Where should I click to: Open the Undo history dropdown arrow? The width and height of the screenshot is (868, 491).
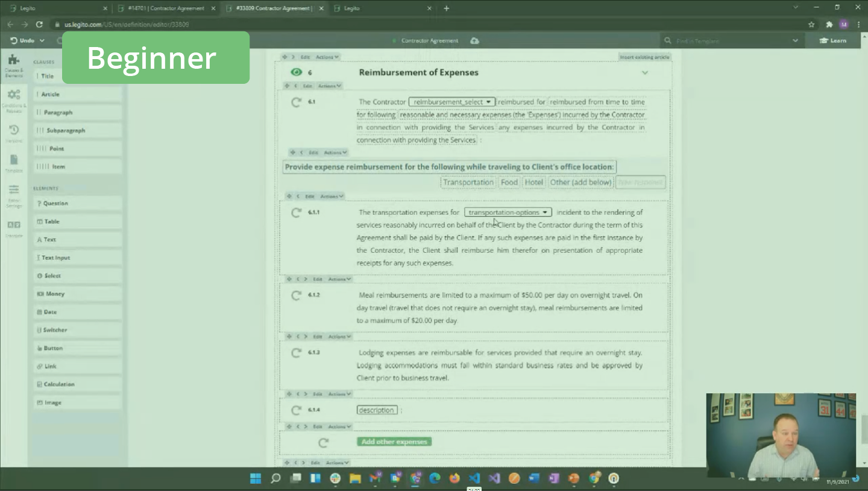pyautogui.click(x=42, y=40)
